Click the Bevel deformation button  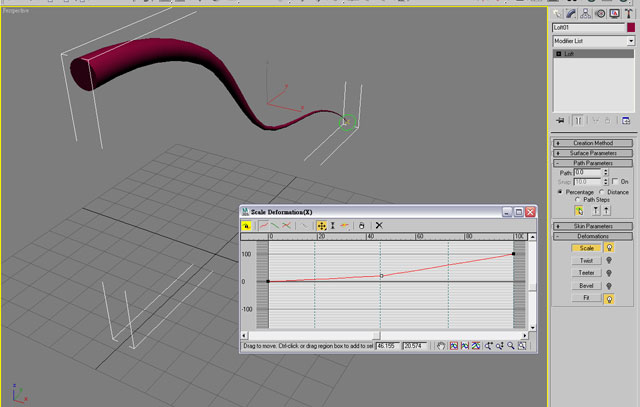[x=587, y=286]
